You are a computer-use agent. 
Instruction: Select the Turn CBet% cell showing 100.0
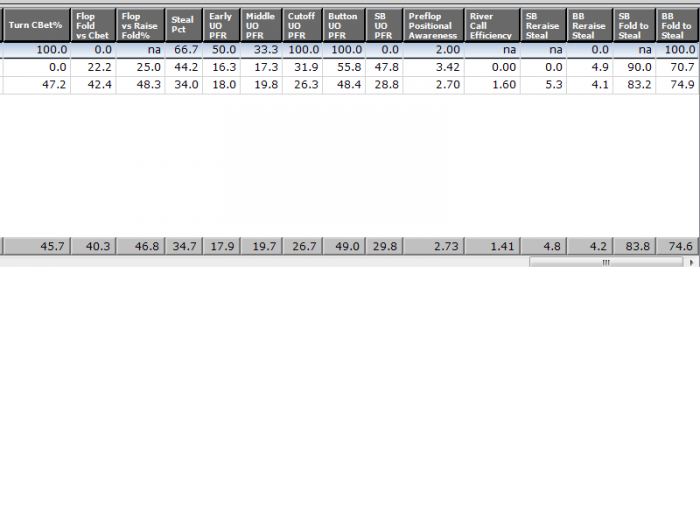36,50
